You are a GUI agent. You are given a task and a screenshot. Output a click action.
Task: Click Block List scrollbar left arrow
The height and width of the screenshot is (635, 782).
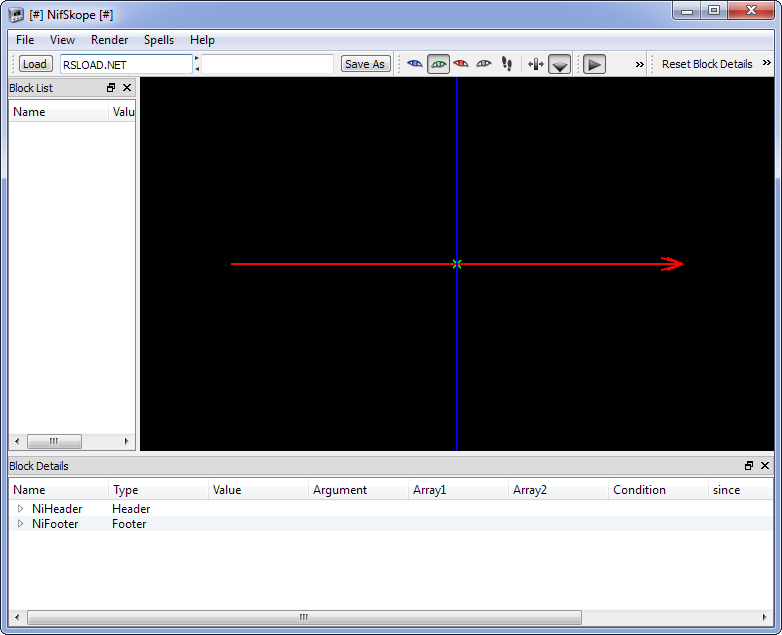(17, 441)
